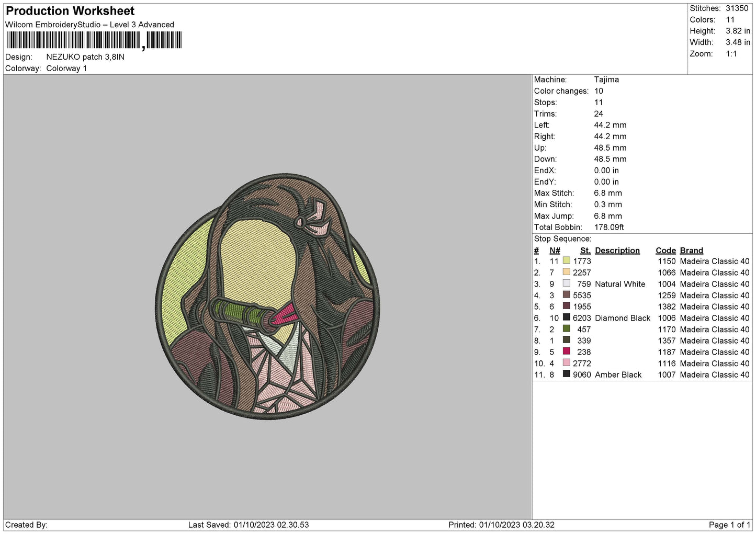Click 'Last Saved: 01/10/2023 02.30.53' footer text
756x534 pixels.
point(249,525)
